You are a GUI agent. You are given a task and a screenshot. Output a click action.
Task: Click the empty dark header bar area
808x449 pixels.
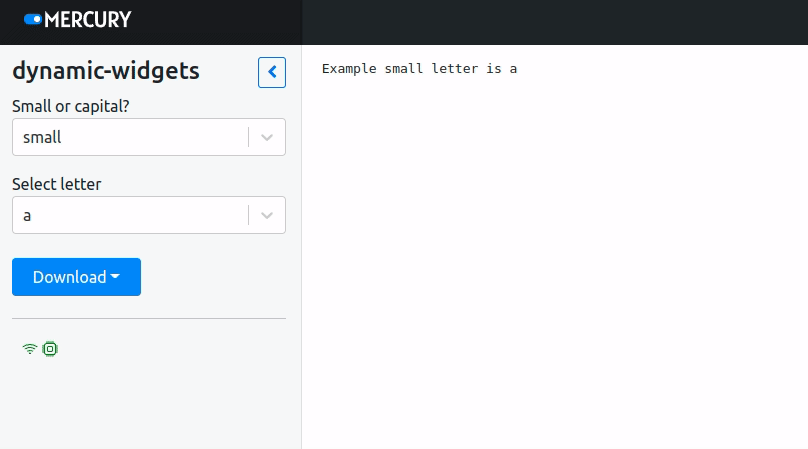(550, 22)
